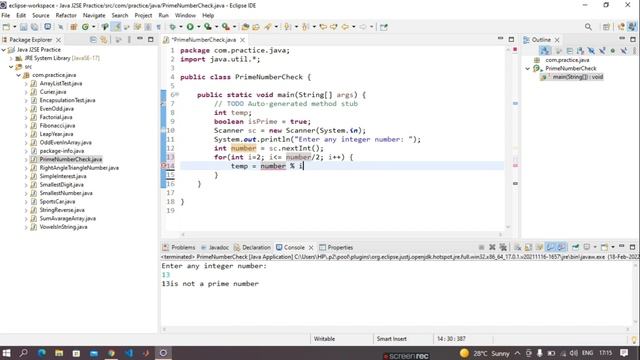640x360 pixels.
Task: Collapse the src folder node
Action: coord(11,67)
